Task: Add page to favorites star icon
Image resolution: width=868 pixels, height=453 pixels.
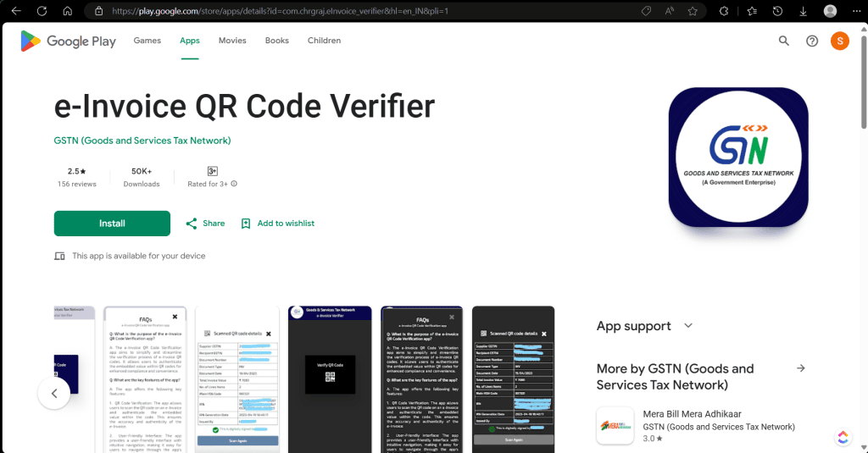Action: tap(693, 11)
